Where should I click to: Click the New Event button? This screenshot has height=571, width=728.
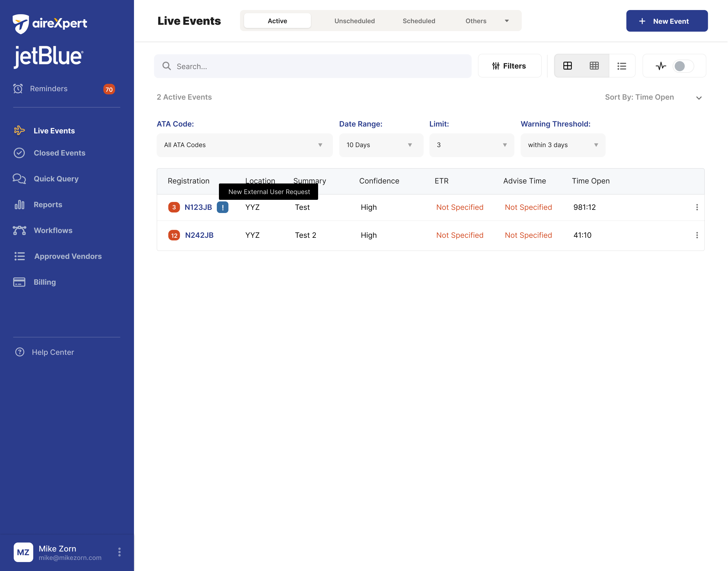(667, 21)
